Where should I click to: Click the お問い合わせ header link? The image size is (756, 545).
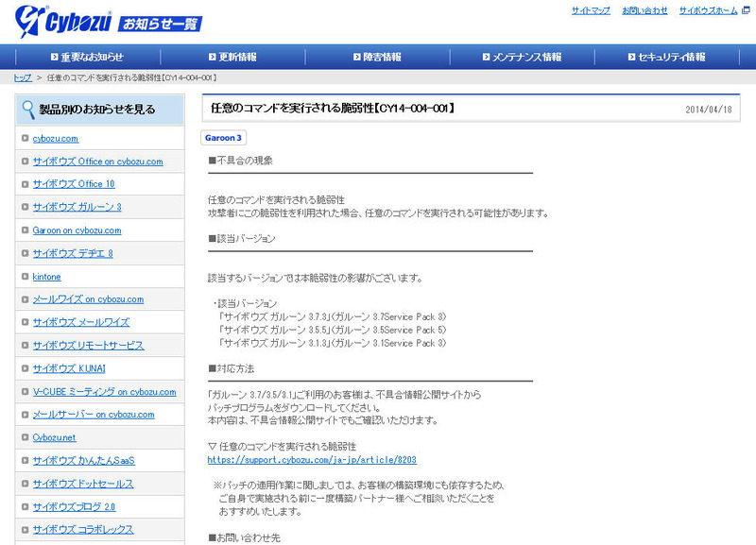click(x=644, y=10)
